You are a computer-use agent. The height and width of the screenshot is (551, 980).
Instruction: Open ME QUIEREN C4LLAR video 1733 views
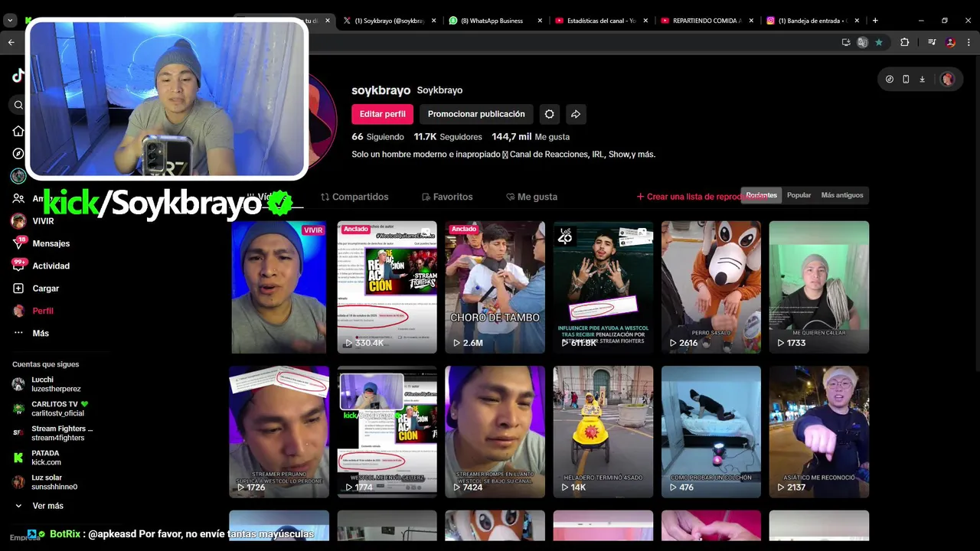(x=819, y=287)
